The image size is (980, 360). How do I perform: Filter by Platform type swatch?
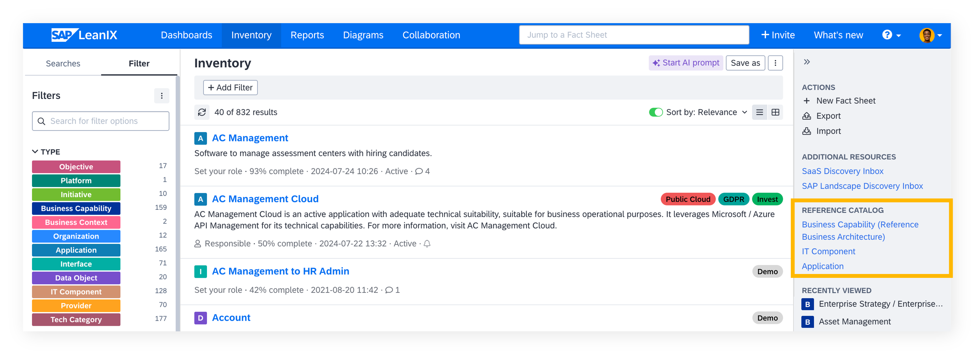[x=76, y=181]
